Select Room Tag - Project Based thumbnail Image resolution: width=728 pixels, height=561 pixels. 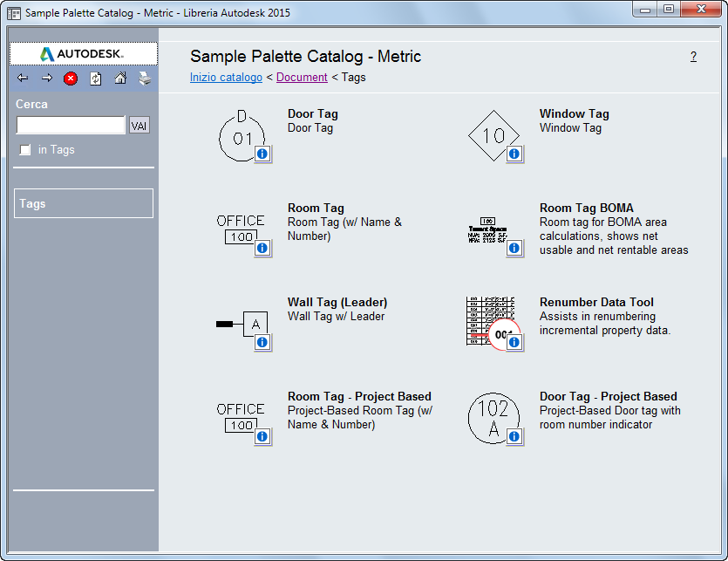[241, 417]
